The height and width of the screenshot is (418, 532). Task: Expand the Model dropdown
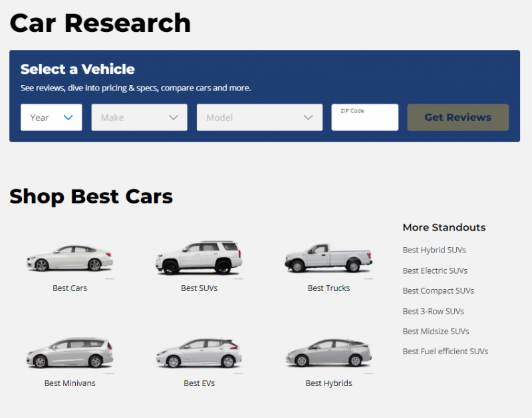tap(259, 118)
